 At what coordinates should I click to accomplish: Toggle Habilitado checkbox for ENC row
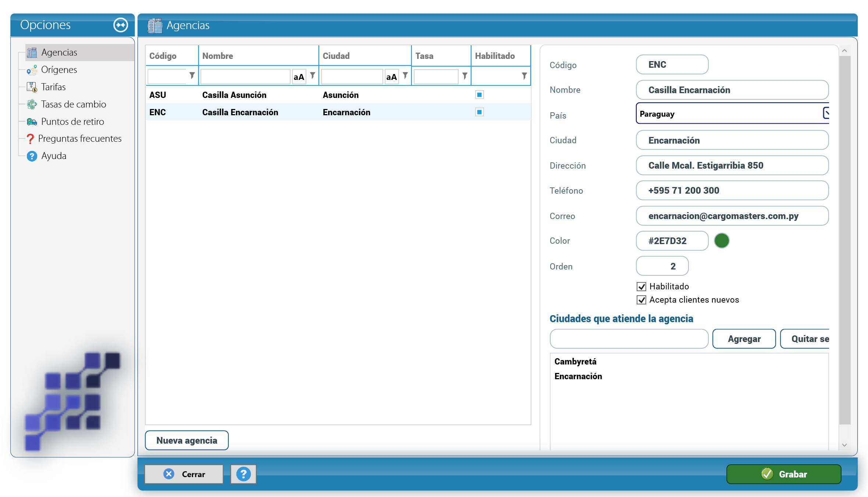tap(480, 112)
